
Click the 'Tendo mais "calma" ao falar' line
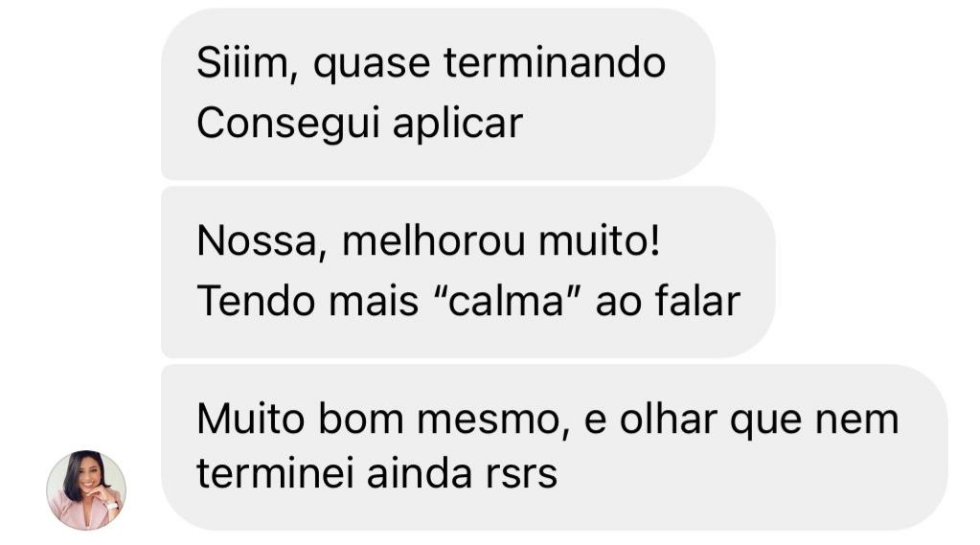pyautogui.click(x=468, y=301)
